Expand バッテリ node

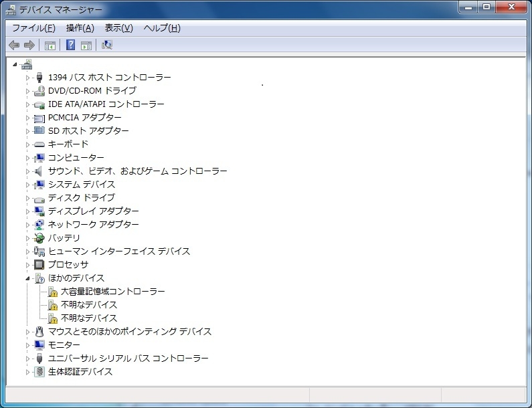[28, 238]
